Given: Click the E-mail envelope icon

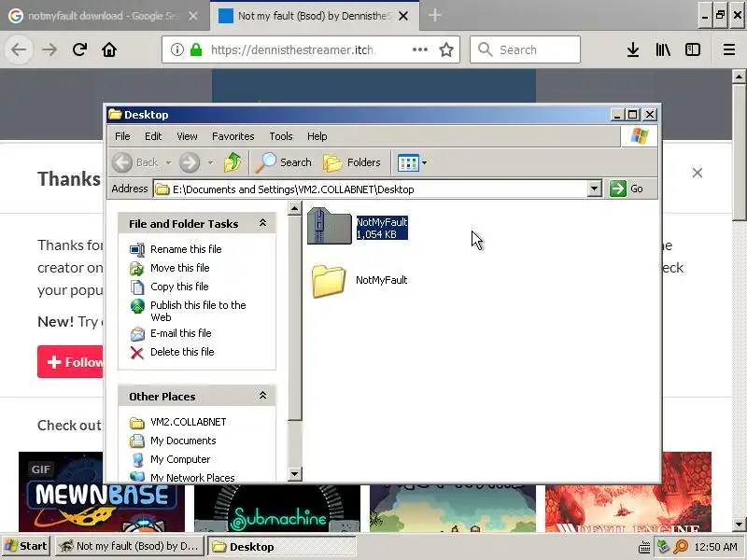Looking at the screenshot, I should pyautogui.click(x=137, y=334).
